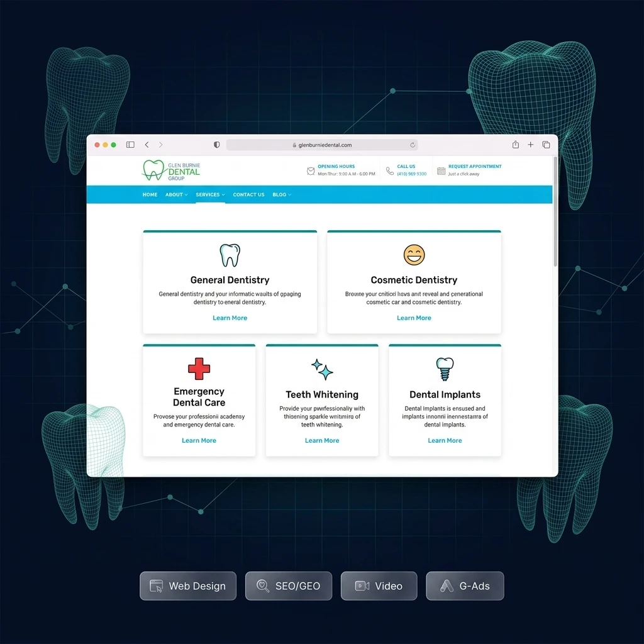Click the SEO/GEO button

(x=289, y=586)
